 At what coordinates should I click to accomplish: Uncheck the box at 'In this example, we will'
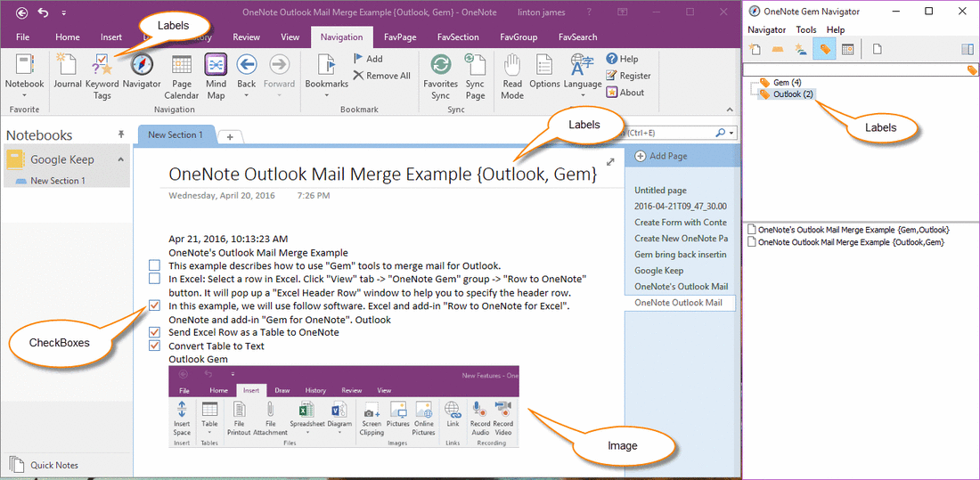tap(154, 305)
